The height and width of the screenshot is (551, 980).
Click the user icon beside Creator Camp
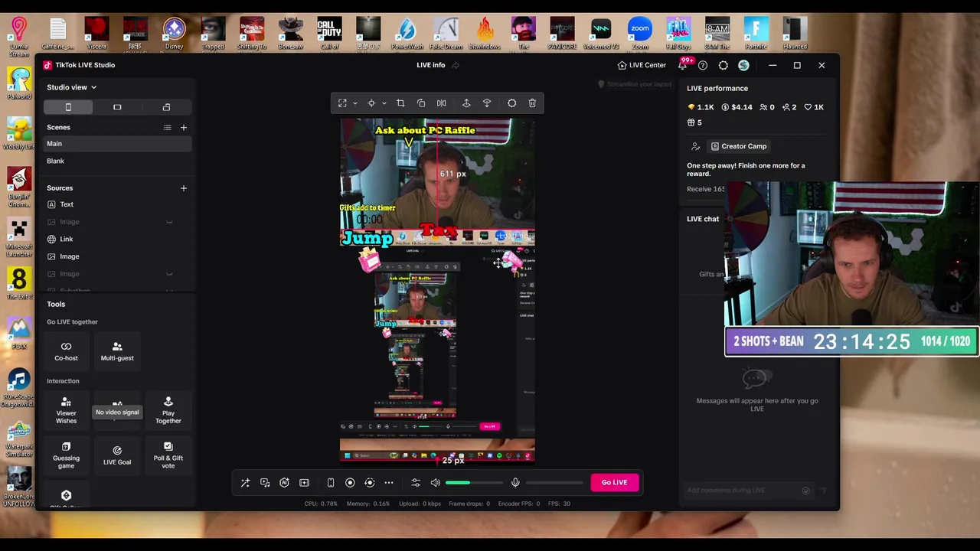pyautogui.click(x=695, y=146)
